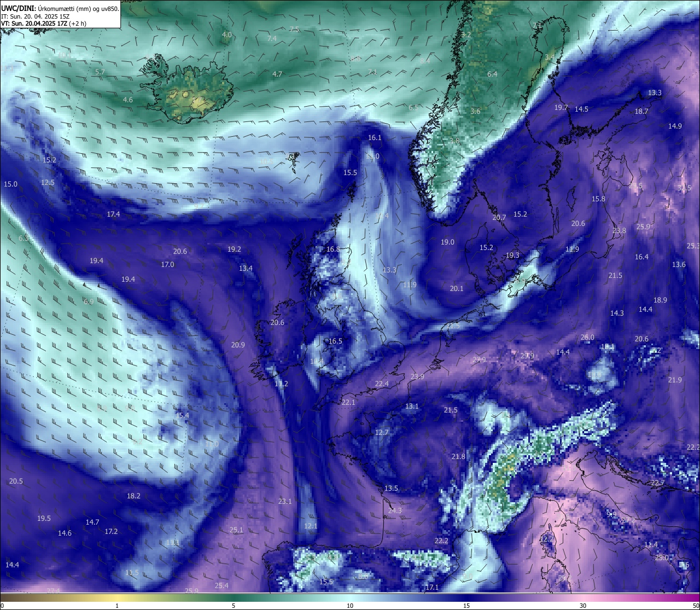Image resolution: width=700 pixels, height=610 pixels.
Task: Click the 16.5 value over England
Action: pos(335,341)
